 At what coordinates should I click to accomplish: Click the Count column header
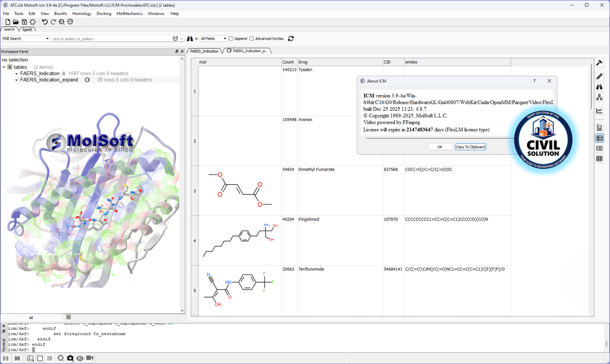click(290, 62)
